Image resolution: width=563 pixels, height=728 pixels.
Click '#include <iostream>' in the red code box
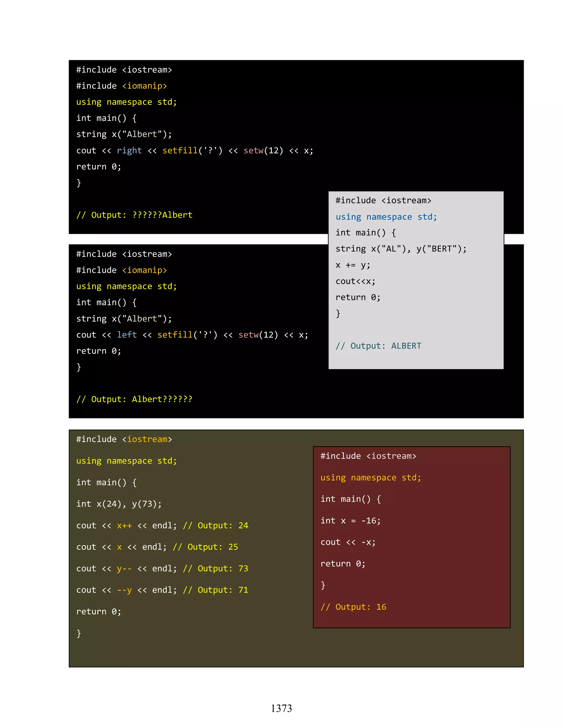[x=368, y=456]
